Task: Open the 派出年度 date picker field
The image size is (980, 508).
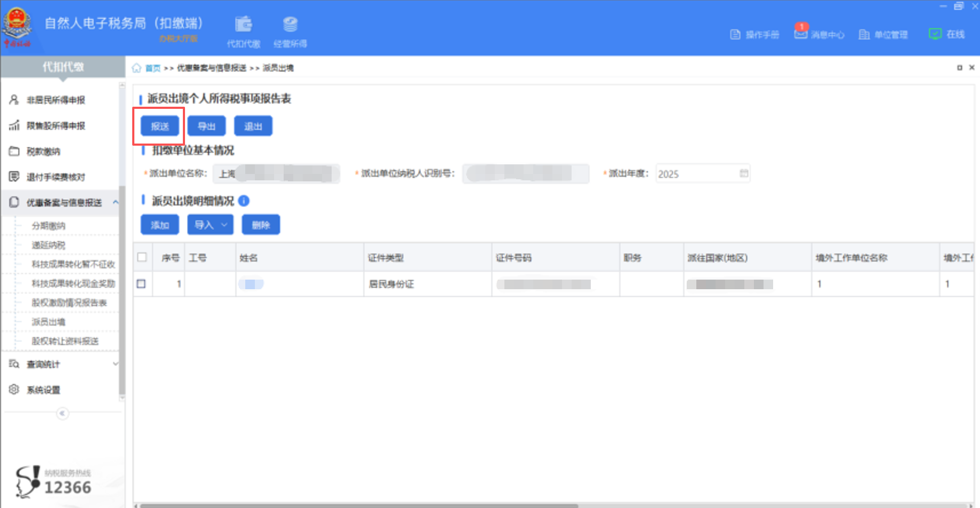Action: coord(701,173)
